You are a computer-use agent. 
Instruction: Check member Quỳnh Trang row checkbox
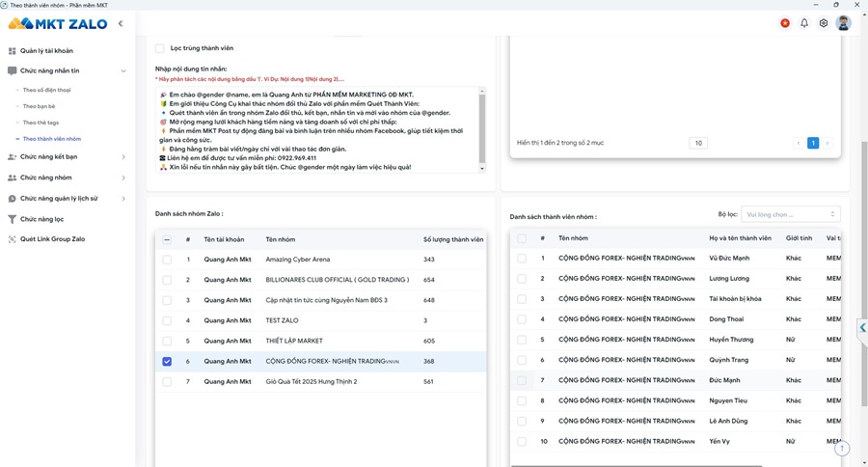click(x=522, y=360)
